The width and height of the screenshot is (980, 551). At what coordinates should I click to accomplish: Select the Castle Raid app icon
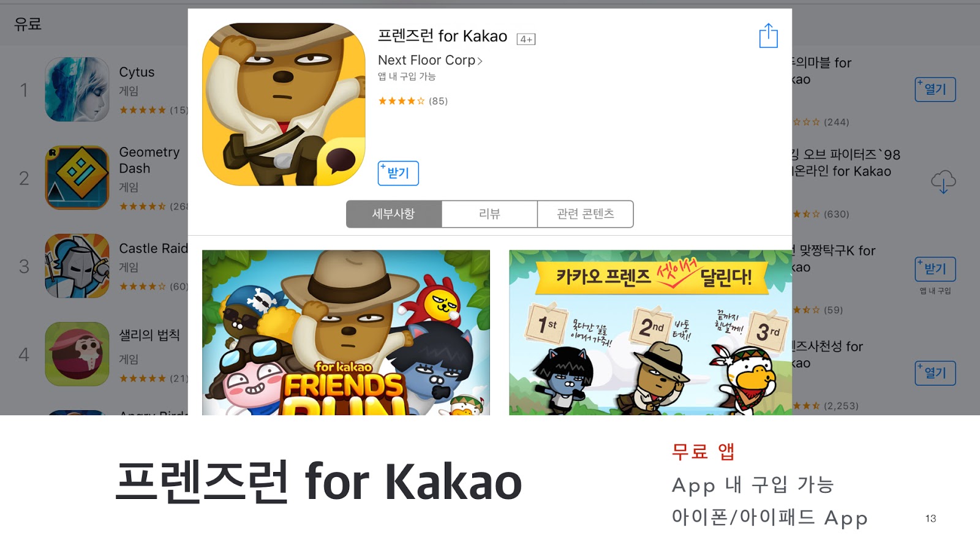(77, 266)
